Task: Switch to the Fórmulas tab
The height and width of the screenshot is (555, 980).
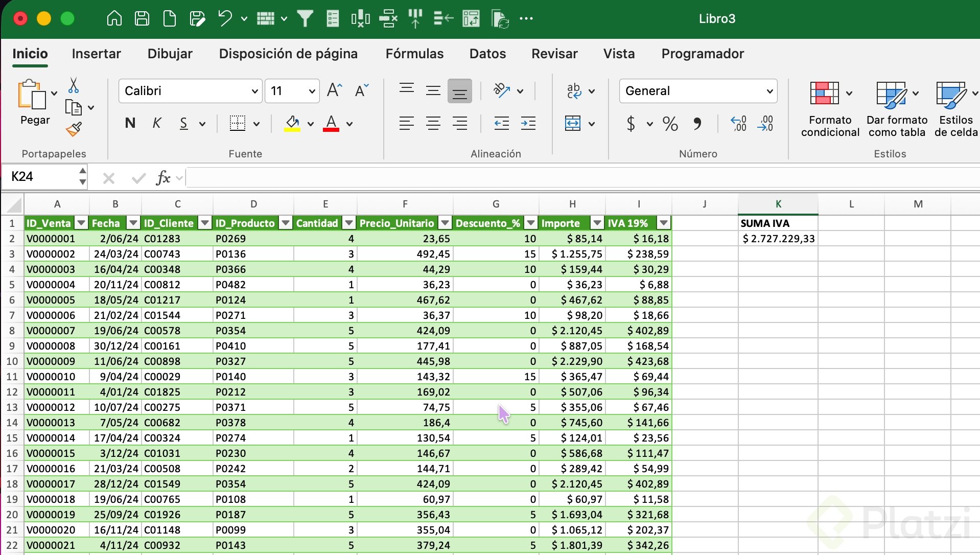Action: 414,54
